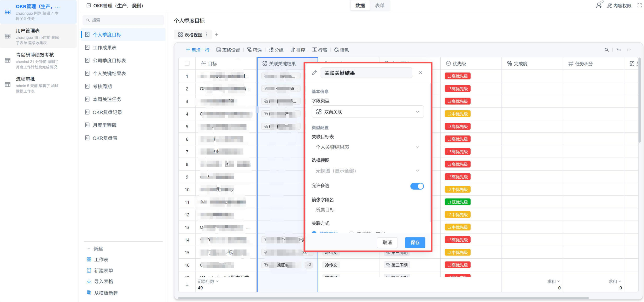This screenshot has height=302, width=644.
Task: Open the OKR复盘表 sheet
Action: point(123,138)
